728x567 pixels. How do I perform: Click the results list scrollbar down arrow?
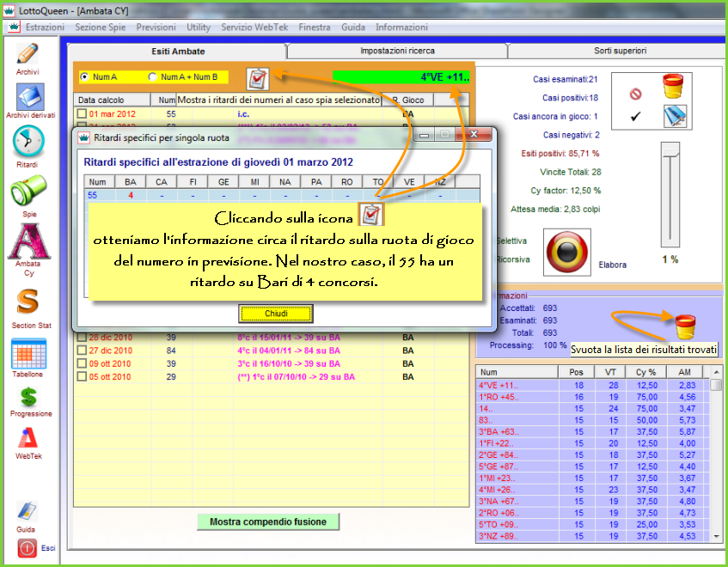point(716,536)
